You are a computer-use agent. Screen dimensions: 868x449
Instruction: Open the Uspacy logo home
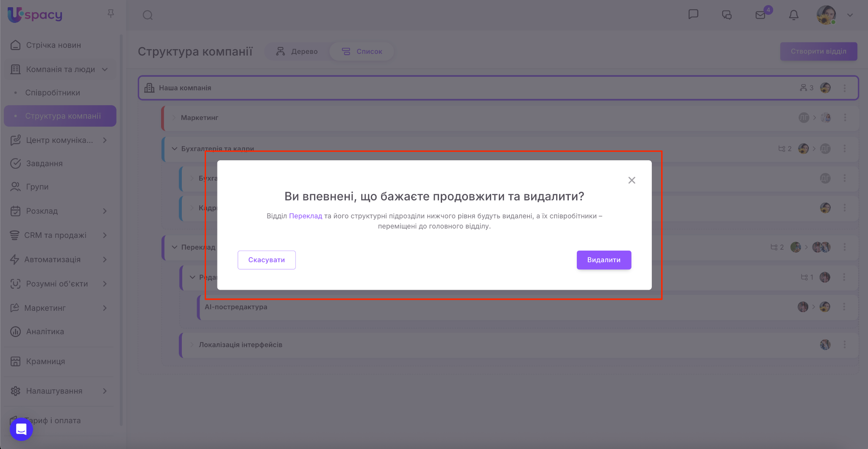click(35, 15)
